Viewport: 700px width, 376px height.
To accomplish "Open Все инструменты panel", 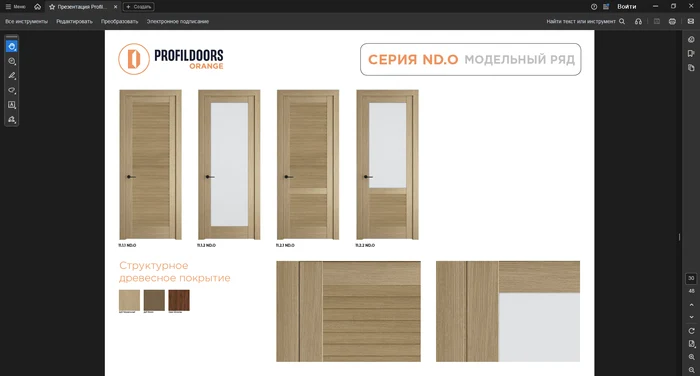I will pyautogui.click(x=26, y=21).
